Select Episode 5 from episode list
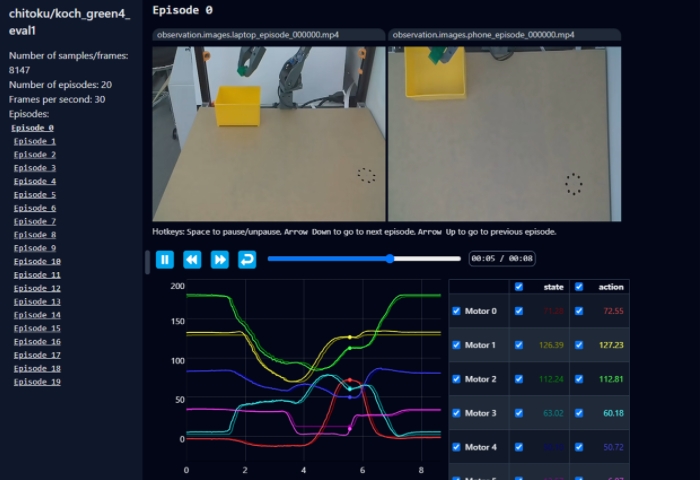The image size is (700, 480). (x=35, y=195)
